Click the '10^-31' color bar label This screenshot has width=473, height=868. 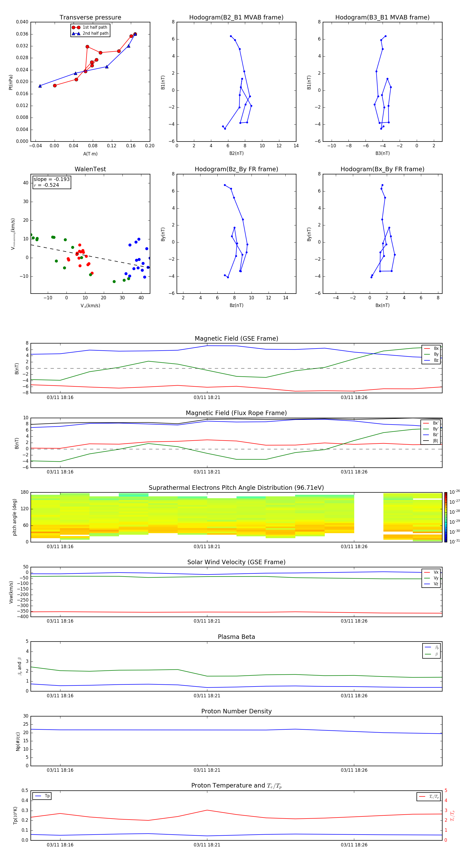click(x=455, y=542)
